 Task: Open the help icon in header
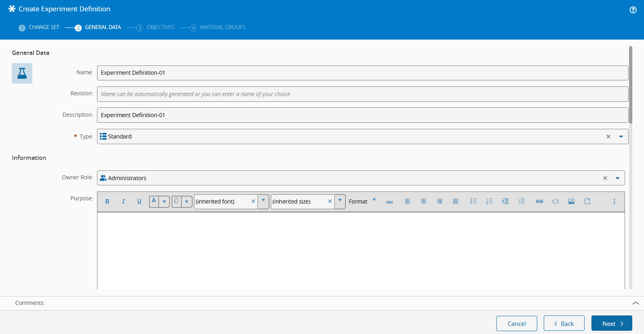coord(633,10)
